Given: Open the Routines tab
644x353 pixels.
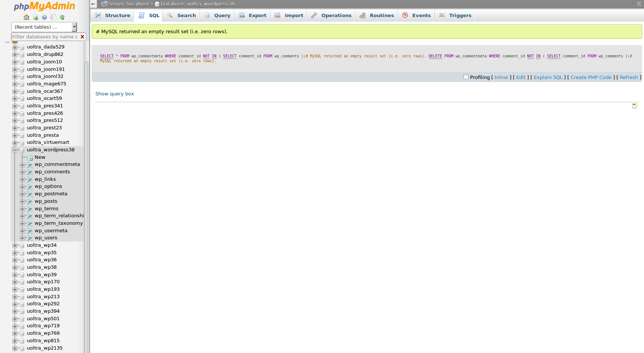Looking at the screenshot, I should point(377,15).
